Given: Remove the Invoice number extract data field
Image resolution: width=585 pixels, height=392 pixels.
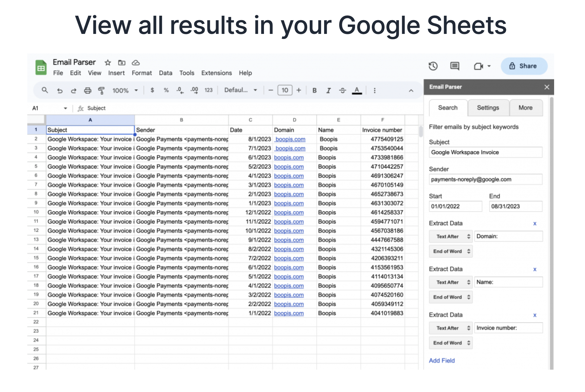Looking at the screenshot, I should tap(535, 315).
